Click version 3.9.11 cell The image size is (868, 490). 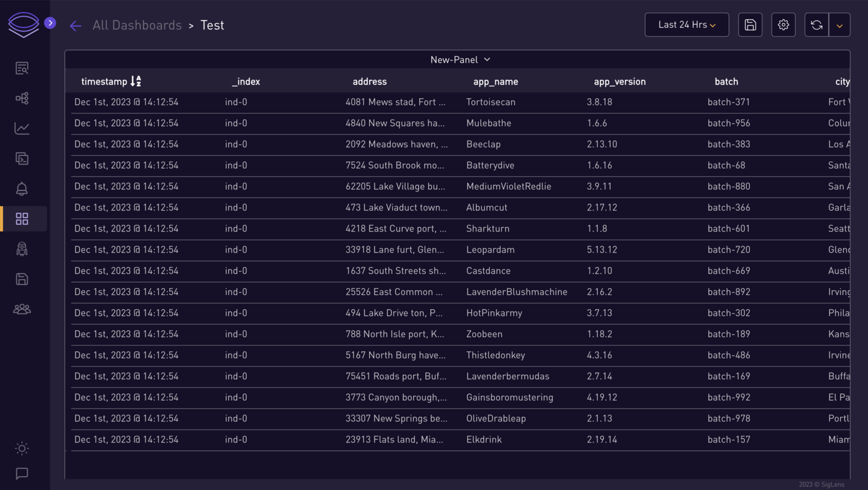(600, 186)
